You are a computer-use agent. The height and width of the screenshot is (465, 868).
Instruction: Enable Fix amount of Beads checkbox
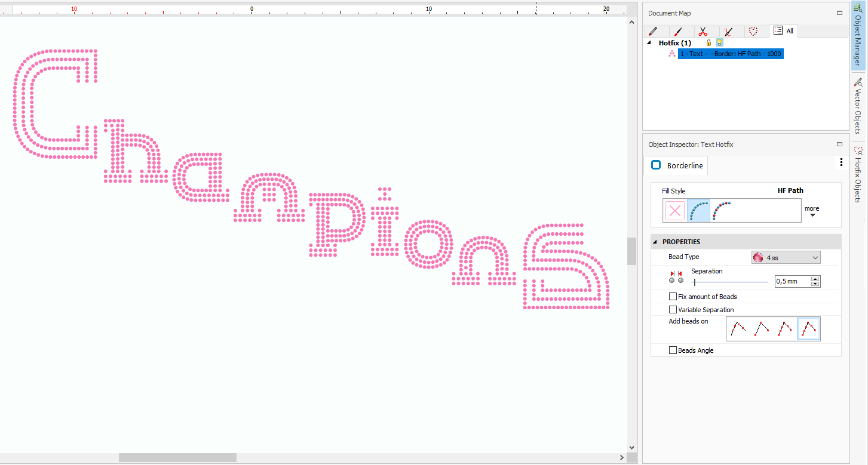pyautogui.click(x=673, y=297)
